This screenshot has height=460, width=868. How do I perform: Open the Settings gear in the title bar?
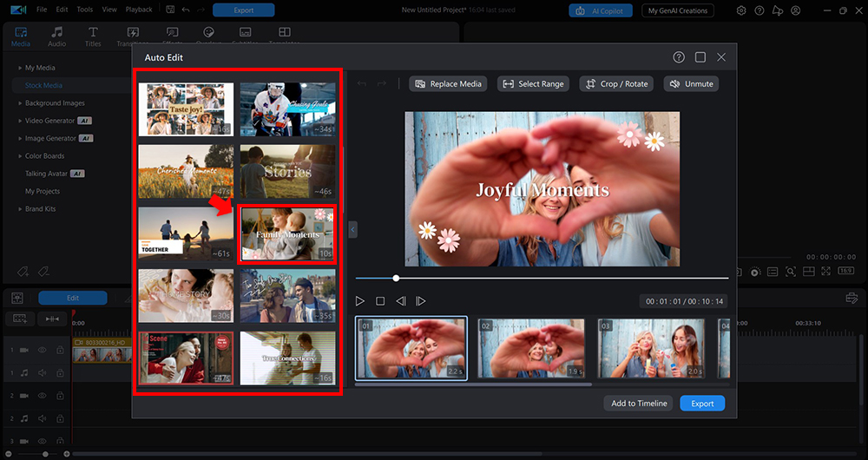pos(741,10)
